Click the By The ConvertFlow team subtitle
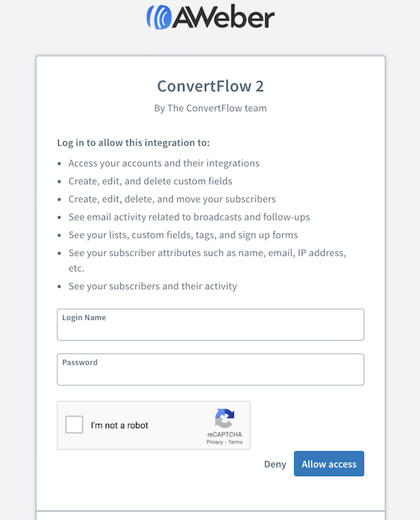This screenshot has width=420, height=520. [210, 108]
